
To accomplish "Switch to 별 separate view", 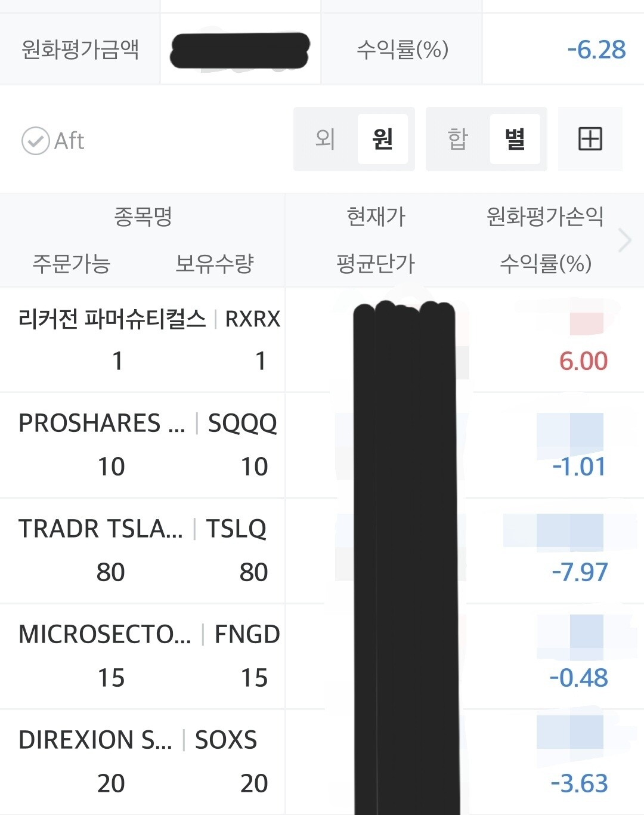I will (x=515, y=139).
